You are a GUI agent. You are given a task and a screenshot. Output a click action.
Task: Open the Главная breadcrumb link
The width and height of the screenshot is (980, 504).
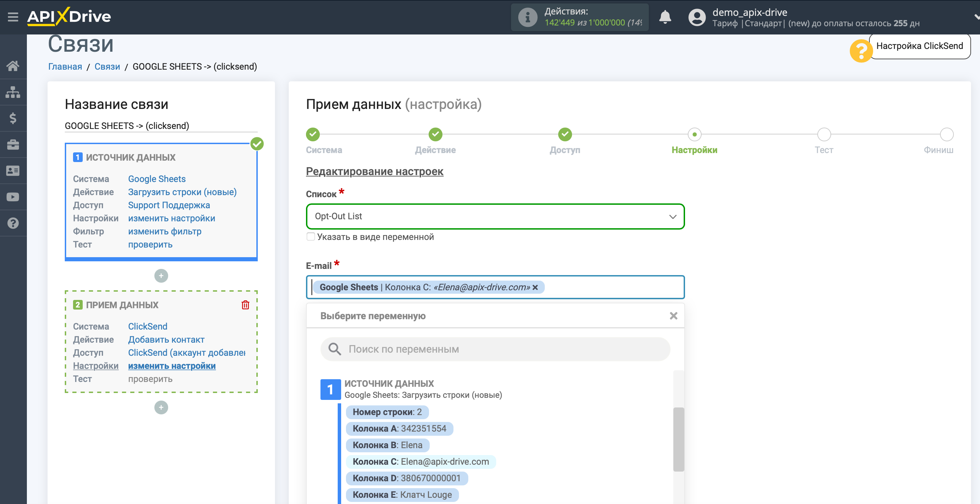tap(65, 67)
